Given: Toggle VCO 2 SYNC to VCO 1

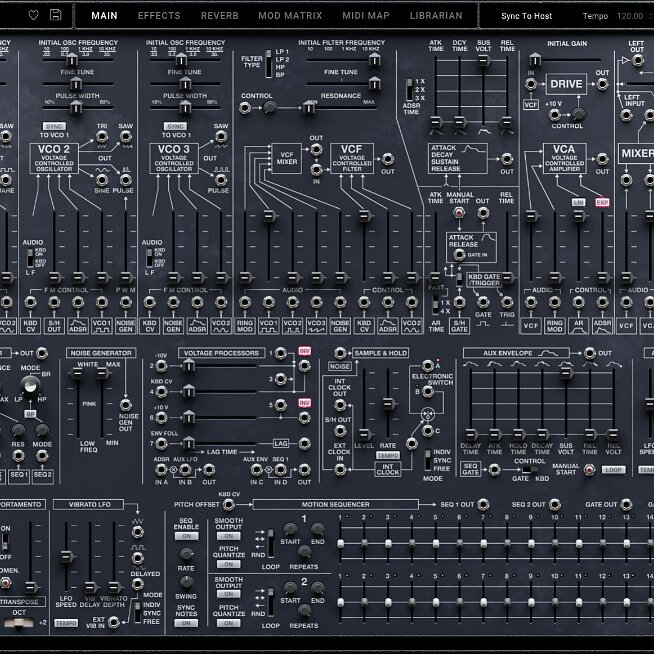Looking at the screenshot, I should (54, 126).
